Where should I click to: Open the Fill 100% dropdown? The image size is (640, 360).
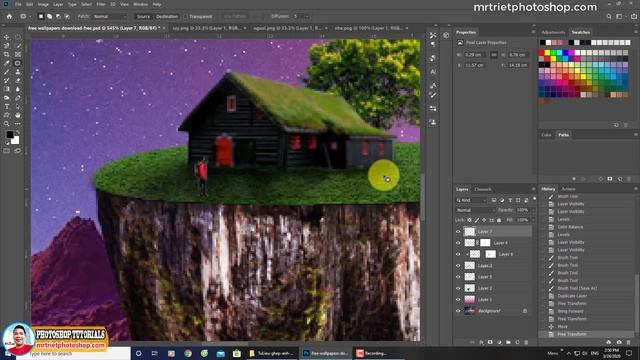click(532, 220)
